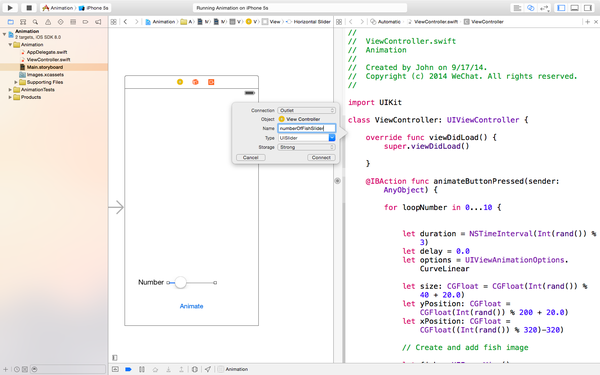Click Step Out in debug bar

181,369
